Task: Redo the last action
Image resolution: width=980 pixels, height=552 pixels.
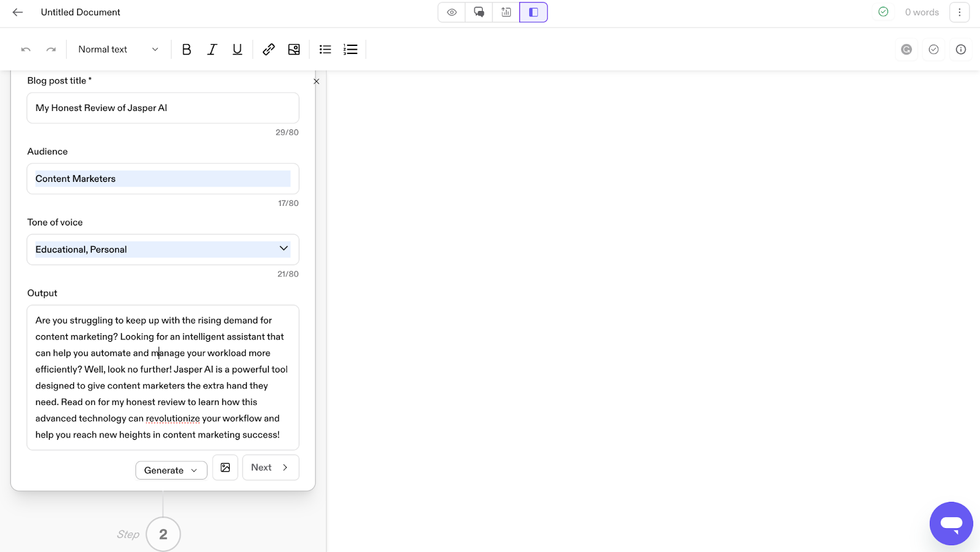Action: (x=51, y=50)
